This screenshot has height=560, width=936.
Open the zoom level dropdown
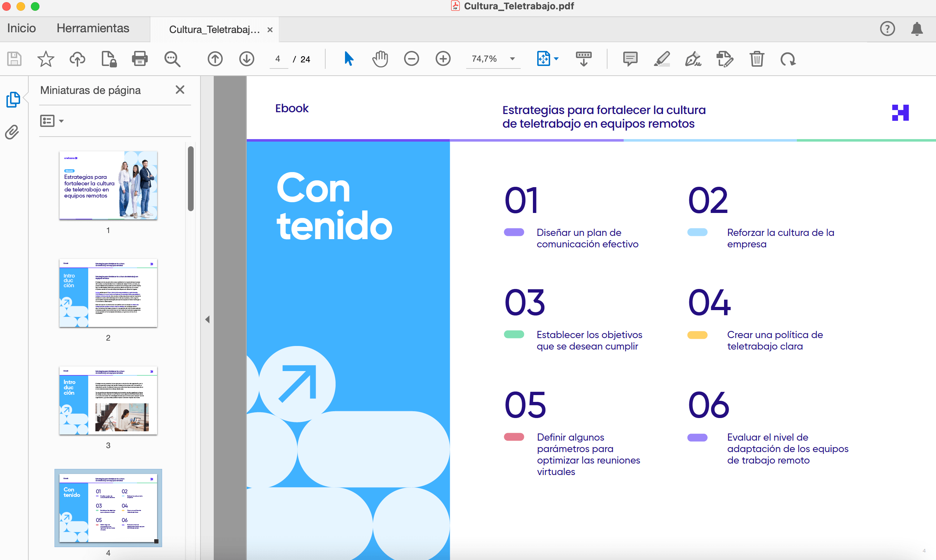(x=512, y=59)
